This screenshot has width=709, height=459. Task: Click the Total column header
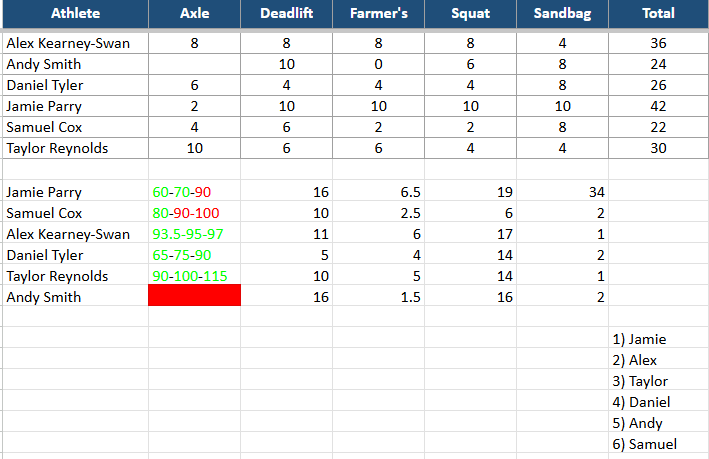[x=658, y=14]
